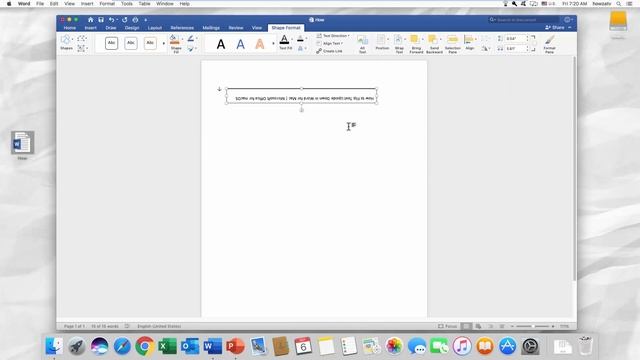Click the shape height input field
The height and width of the screenshot is (360, 640).
click(x=516, y=38)
